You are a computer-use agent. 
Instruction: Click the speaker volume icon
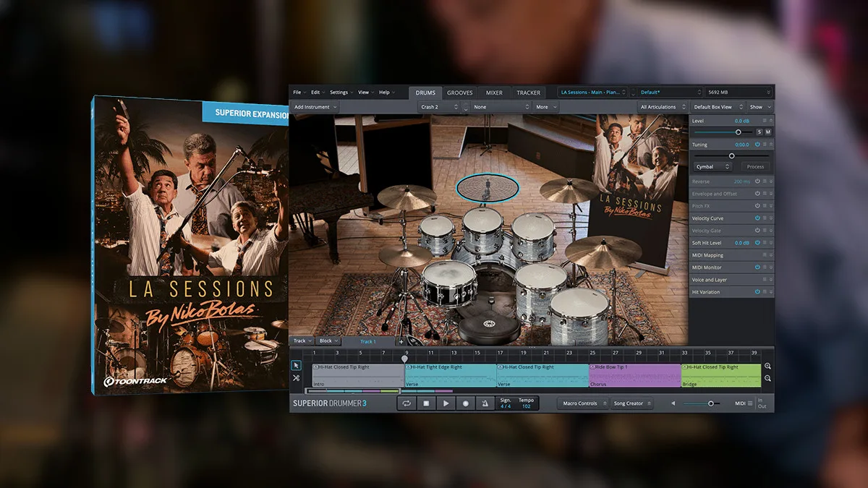point(675,403)
